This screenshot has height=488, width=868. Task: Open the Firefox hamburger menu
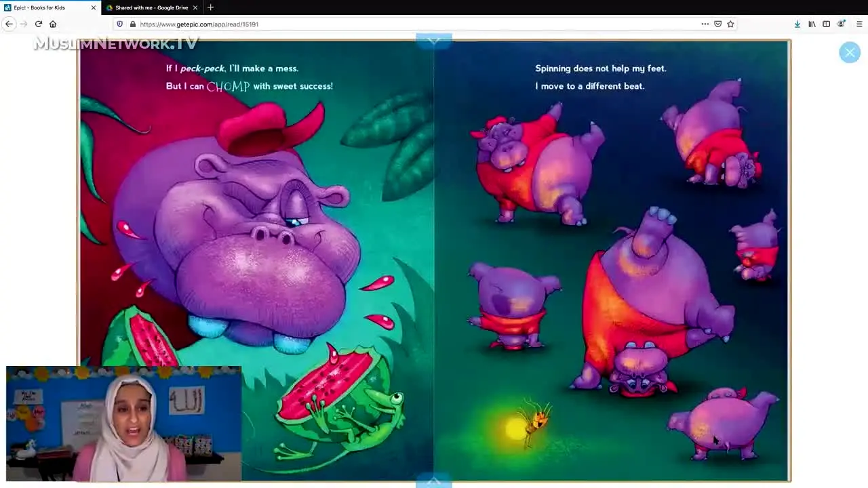pyautogui.click(x=859, y=24)
